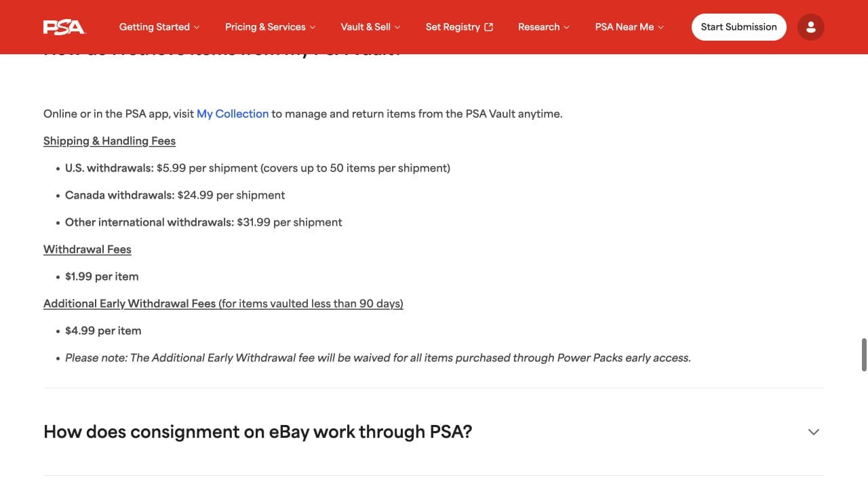Screen dimensions: 868x488
Task: Click the Getting Started dropdown chevron
Action: (x=197, y=27)
